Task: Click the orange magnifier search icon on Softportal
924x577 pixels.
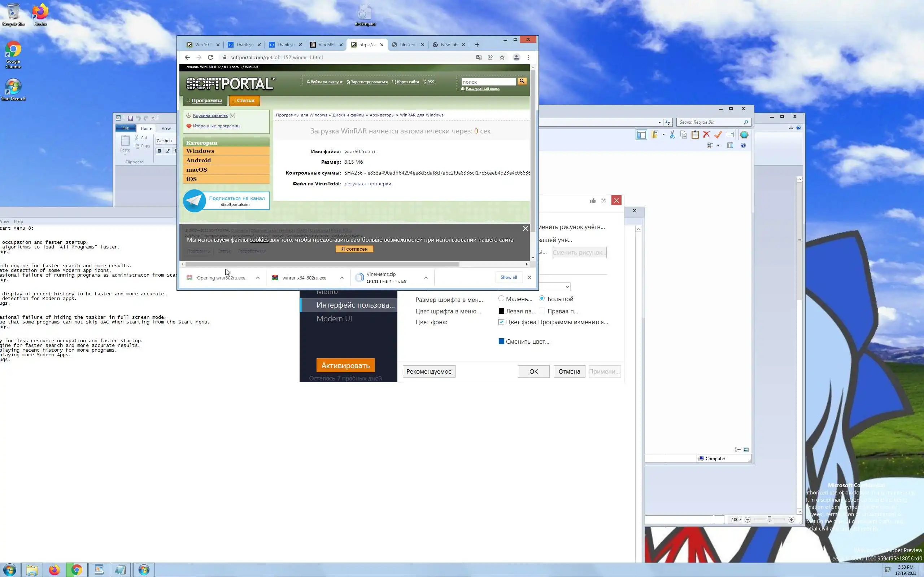Action: coord(522,81)
